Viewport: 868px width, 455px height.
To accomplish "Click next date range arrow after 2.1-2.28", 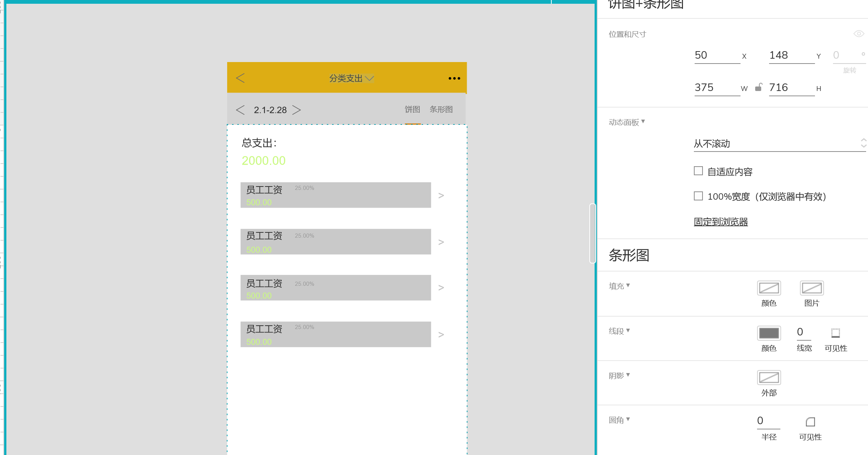I will 297,110.
